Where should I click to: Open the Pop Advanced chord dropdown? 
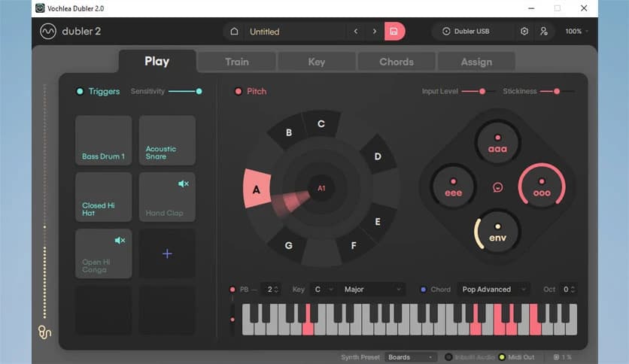[494, 289]
